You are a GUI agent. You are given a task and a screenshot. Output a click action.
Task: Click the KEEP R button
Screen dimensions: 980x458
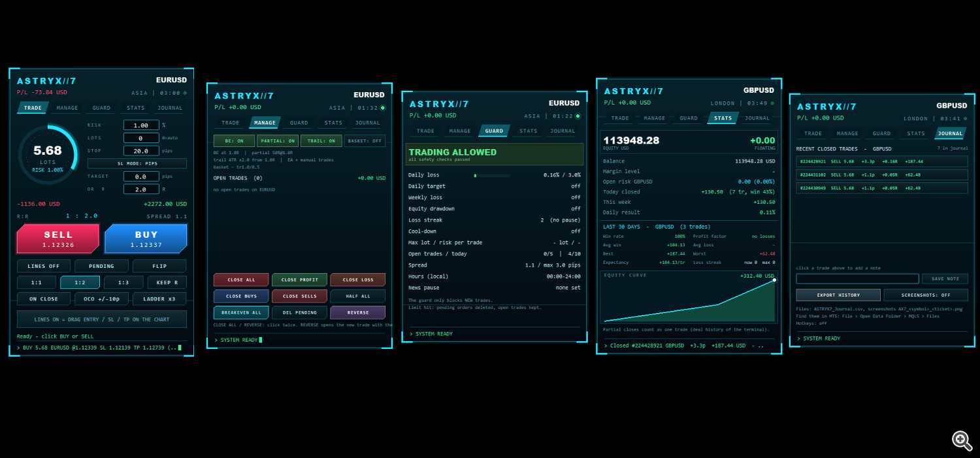(167, 282)
